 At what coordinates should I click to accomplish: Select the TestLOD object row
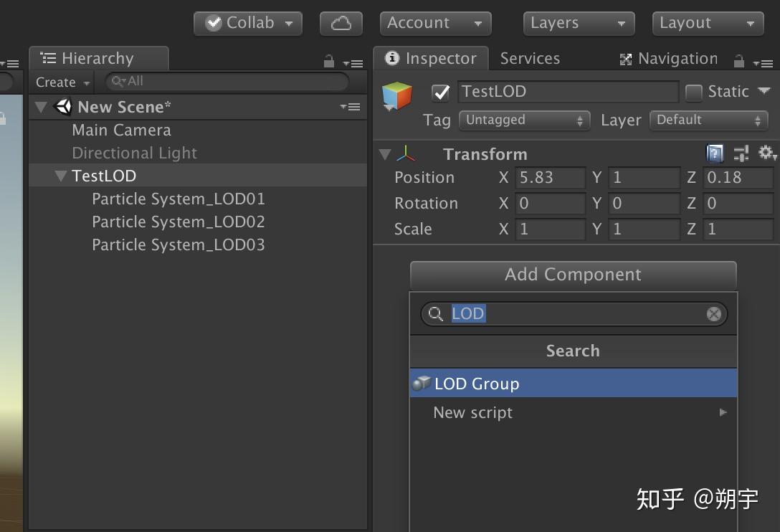click(x=198, y=176)
